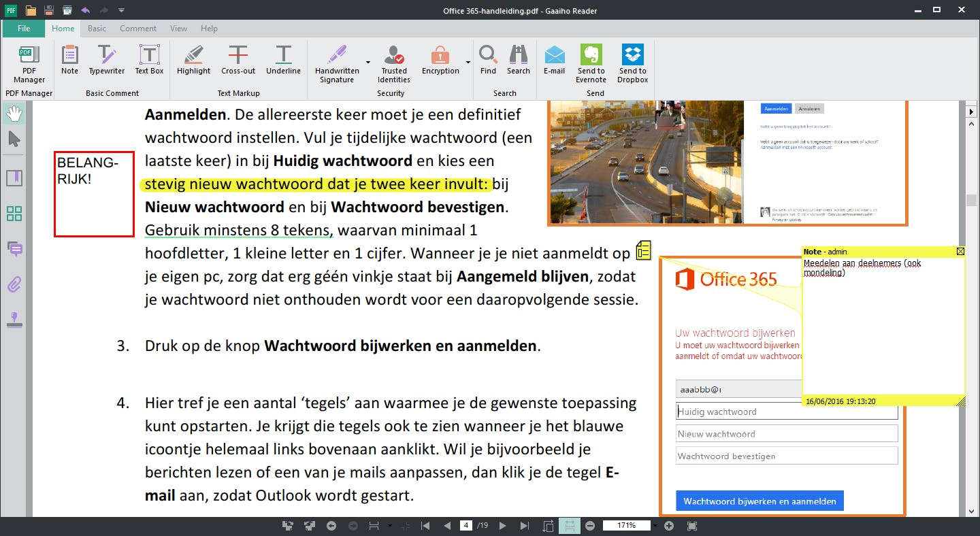Open Trusted Identities

click(394, 65)
